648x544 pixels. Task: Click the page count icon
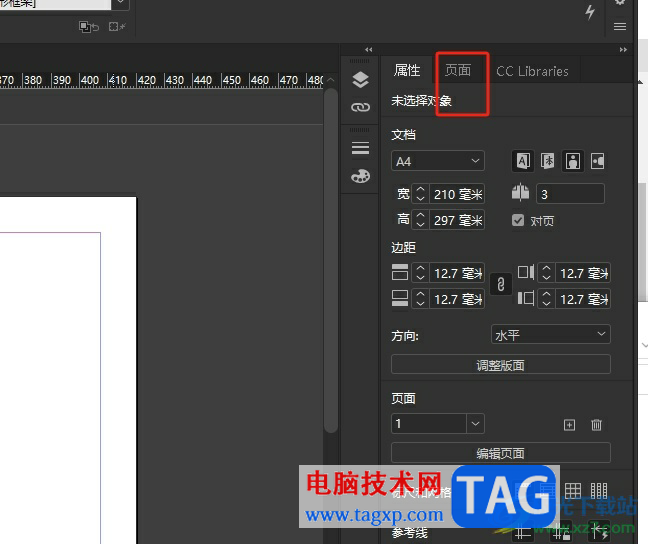520,193
